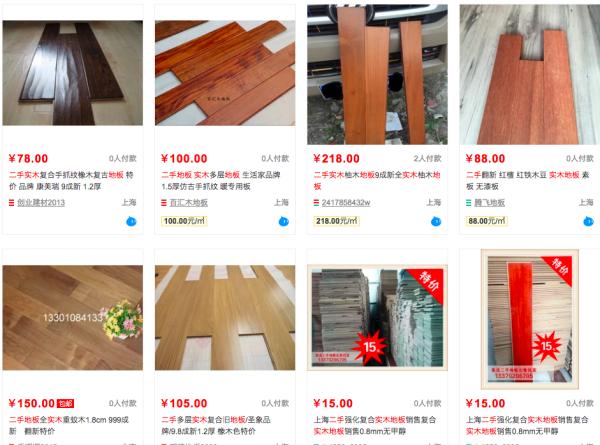Open 特价 stacked flooring image priced 15

(x=377, y=318)
